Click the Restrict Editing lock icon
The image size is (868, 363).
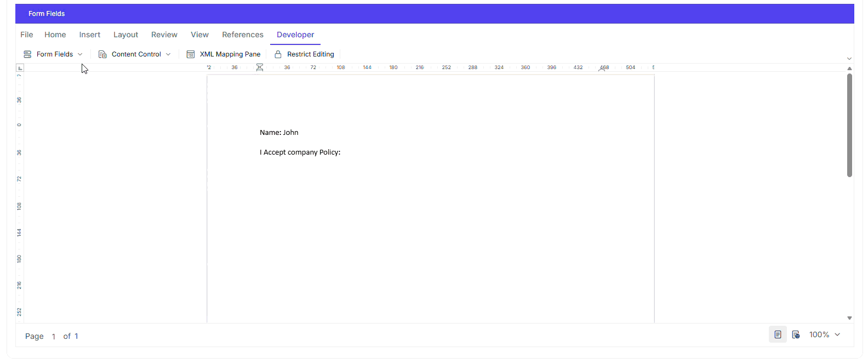[x=278, y=54]
